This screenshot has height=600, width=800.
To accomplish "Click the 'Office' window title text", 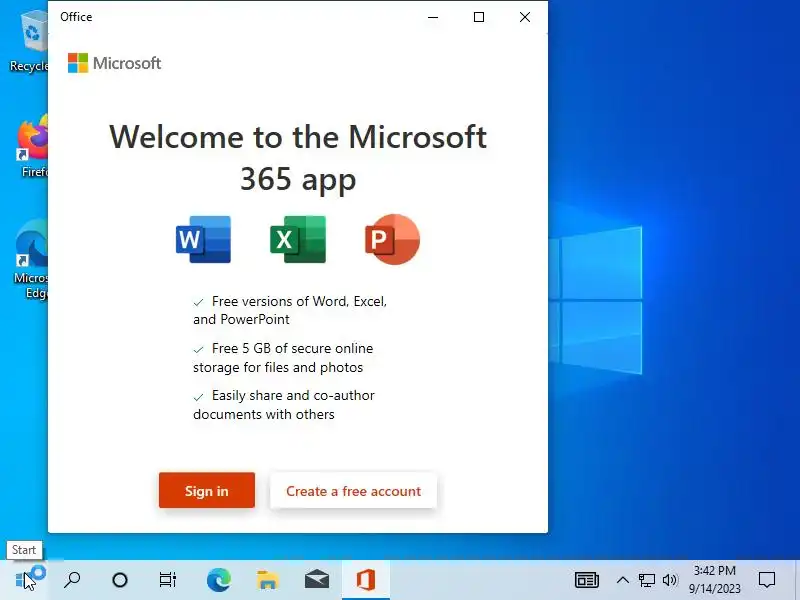I will tap(76, 17).
